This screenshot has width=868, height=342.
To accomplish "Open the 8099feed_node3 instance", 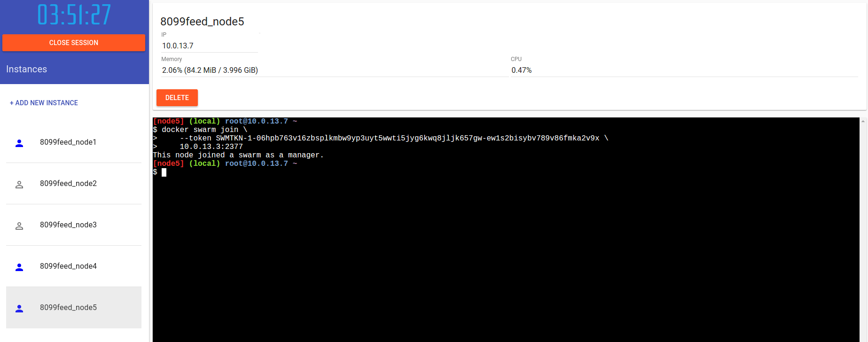I will coord(74,225).
